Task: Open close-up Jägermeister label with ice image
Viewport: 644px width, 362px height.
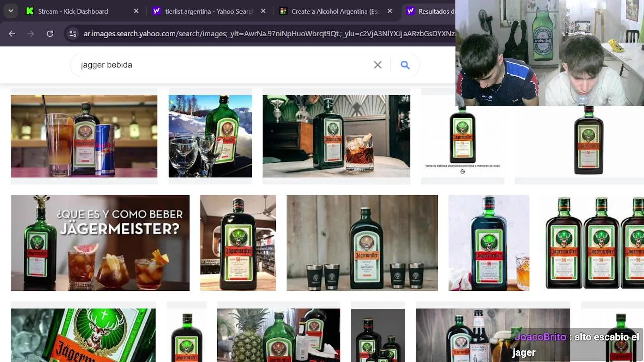Action: 84,335
